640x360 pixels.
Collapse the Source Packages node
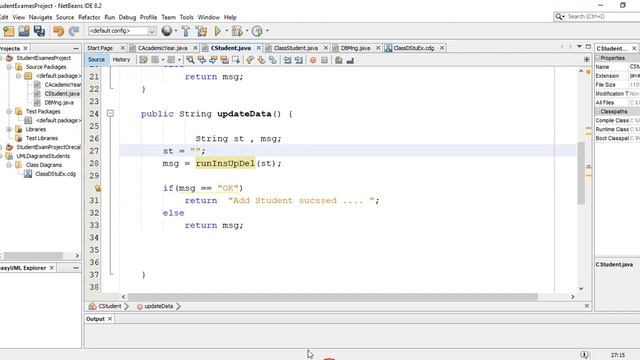9,67
